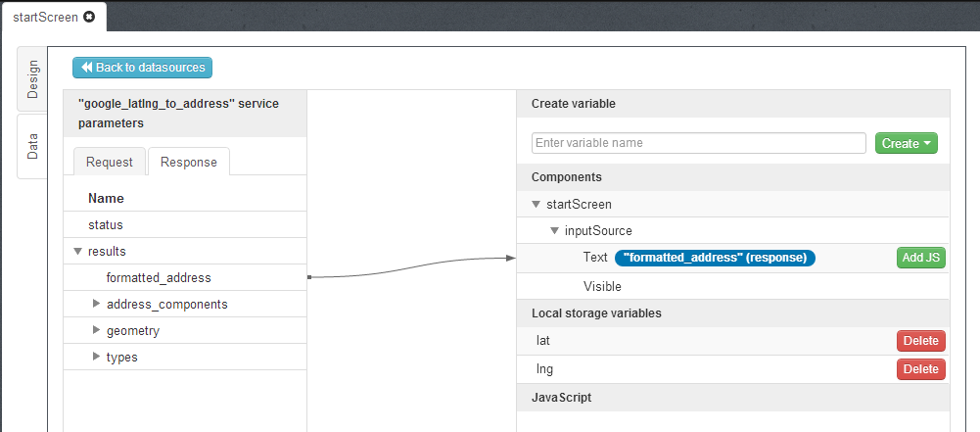980x432 pixels.
Task: Close the startScreen tab with the x icon
Action: pyautogui.click(x=89, y=18)
